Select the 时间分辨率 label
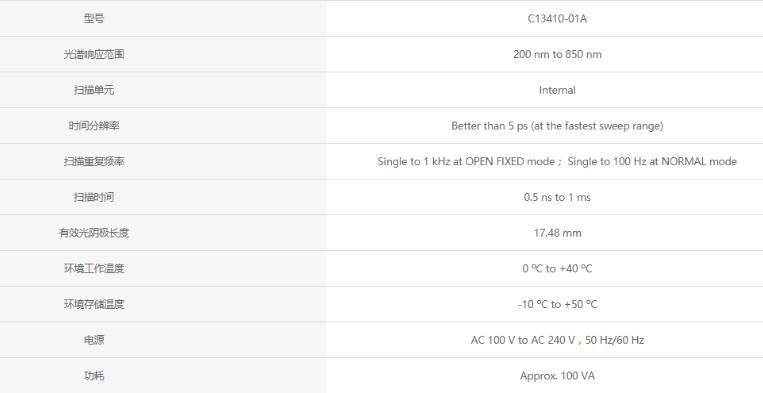The height and width of the screenshot is (393, 763). [x=93, y=126]
